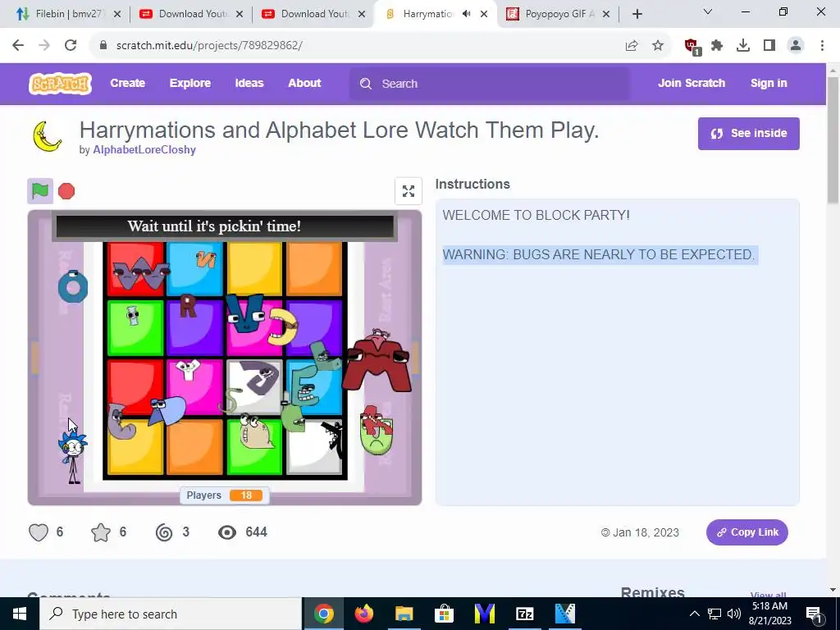Open the Chrome profile avatar
The width and height of the screenshot is (840, 630).
click(x=796, y=46)
